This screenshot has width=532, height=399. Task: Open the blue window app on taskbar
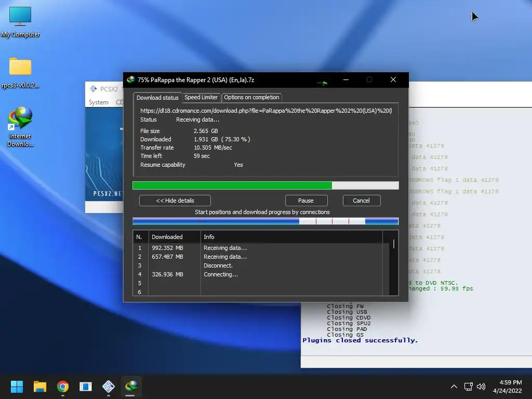click(x=86, y=387)
